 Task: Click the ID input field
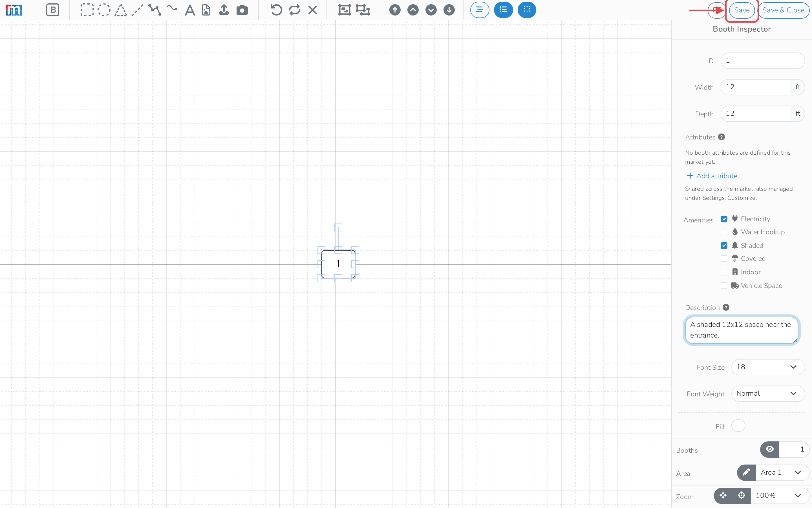pos(762,60)
